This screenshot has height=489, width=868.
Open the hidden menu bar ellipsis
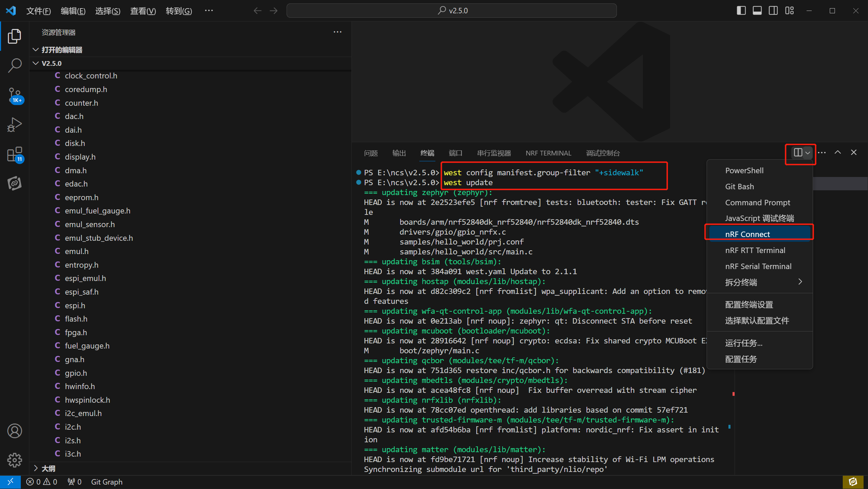pos(209,11)
